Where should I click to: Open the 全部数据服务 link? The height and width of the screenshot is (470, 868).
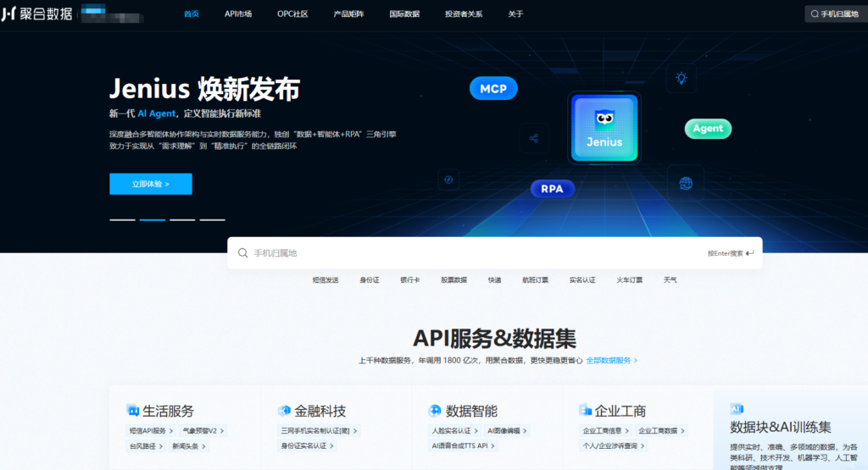click(612, 361)
